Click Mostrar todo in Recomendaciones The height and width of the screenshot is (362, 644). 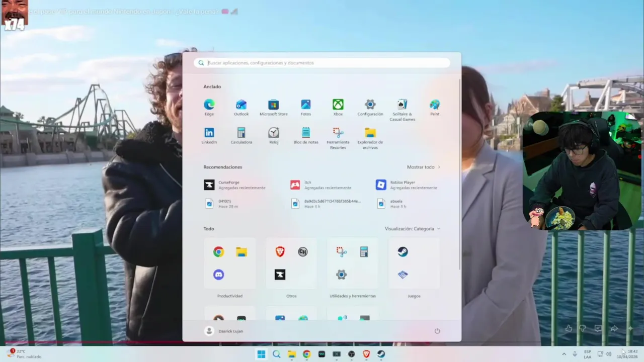click(x=424, y=167)
